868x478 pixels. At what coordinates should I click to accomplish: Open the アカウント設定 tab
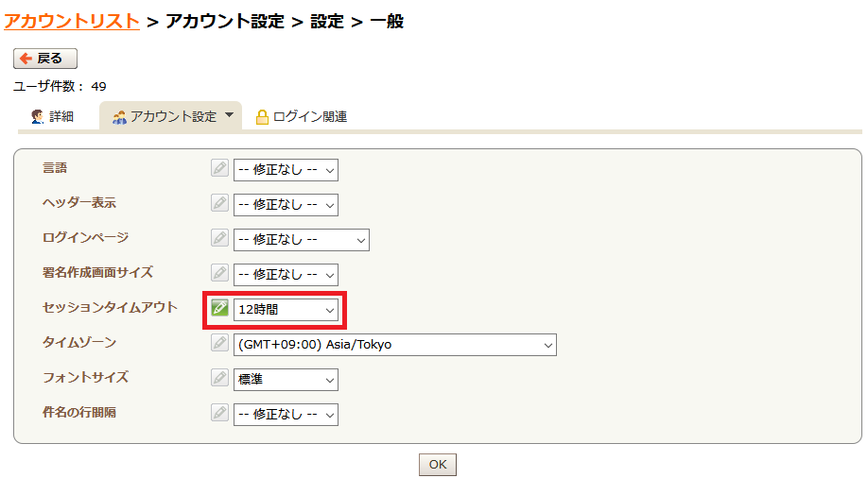170,116
